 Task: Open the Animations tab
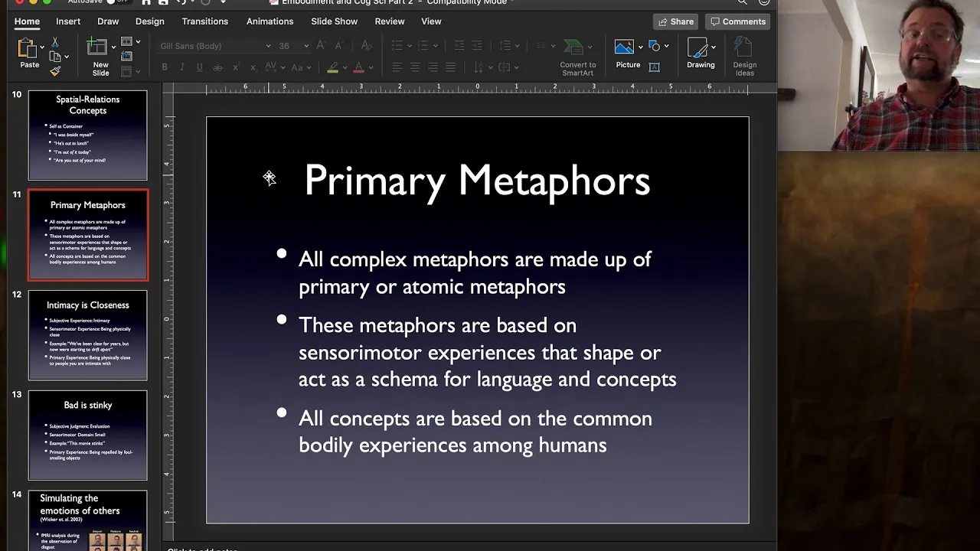[x=270, y=21]
